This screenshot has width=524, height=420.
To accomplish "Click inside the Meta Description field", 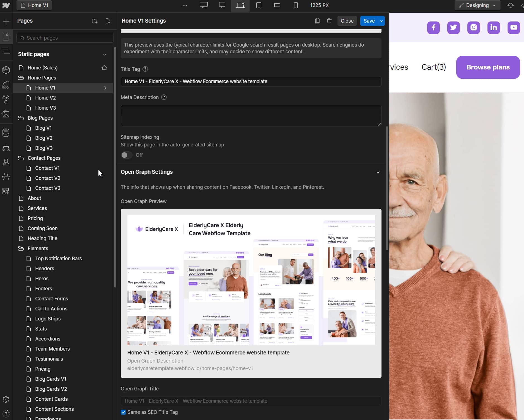I will click(250, 115).
